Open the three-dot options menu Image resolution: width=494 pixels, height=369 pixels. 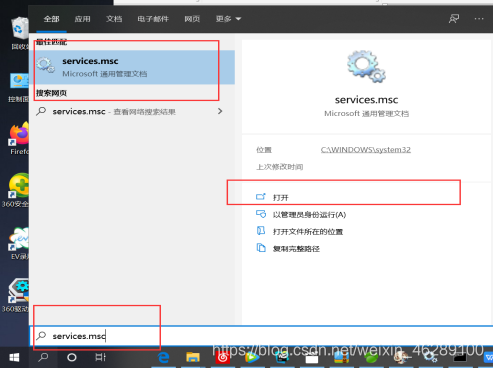pos(479,19)
